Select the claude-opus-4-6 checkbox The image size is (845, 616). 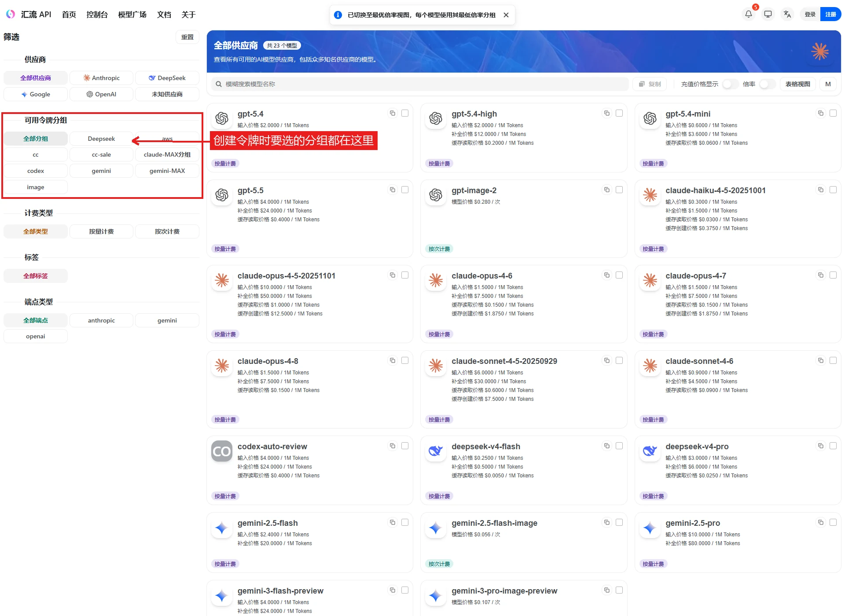(x=619, y=275)
